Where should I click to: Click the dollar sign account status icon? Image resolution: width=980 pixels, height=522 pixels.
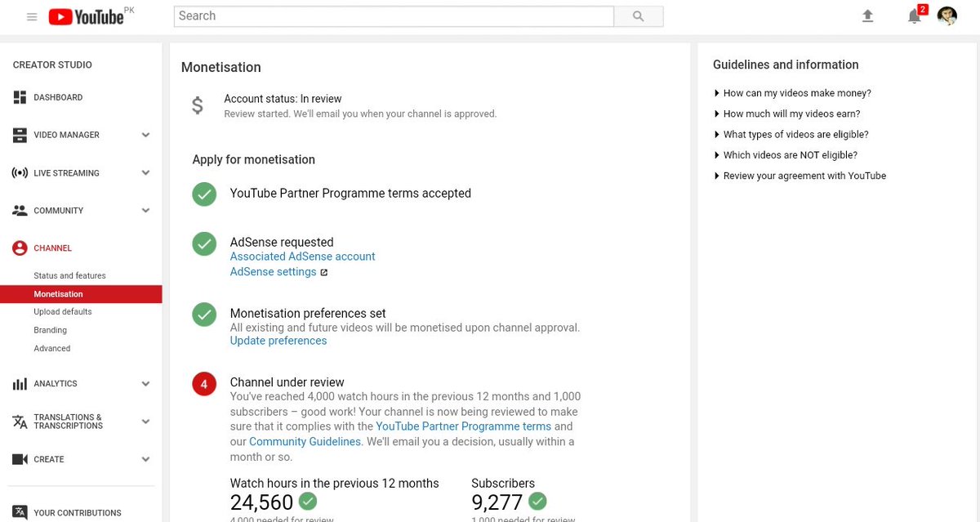tap(198, 105)
